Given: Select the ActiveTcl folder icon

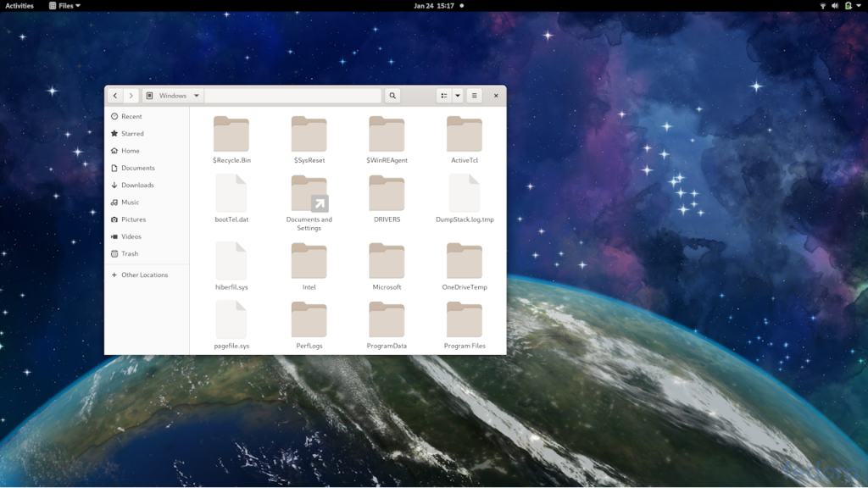Looking at the screenshot, I should click(x=465, y=134).
